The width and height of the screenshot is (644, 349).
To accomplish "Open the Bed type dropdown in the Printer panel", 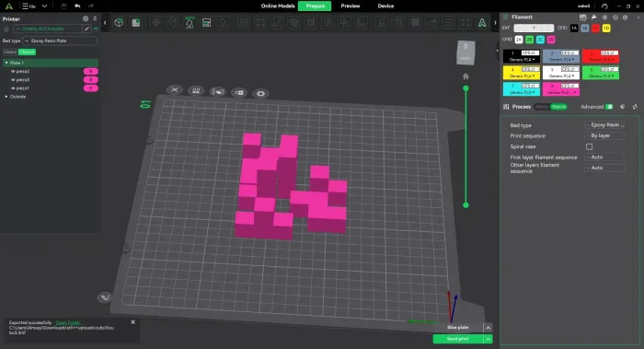I will [60, 41].
